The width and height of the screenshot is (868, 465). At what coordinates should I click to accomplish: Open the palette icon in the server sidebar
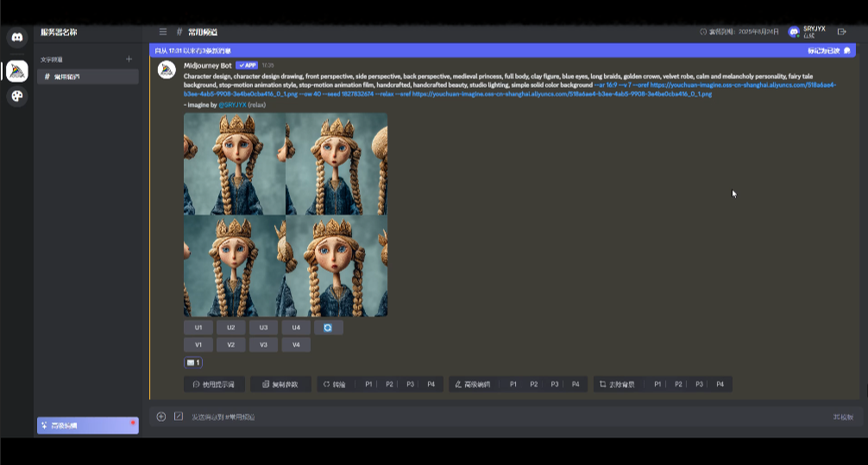[16, 97]
